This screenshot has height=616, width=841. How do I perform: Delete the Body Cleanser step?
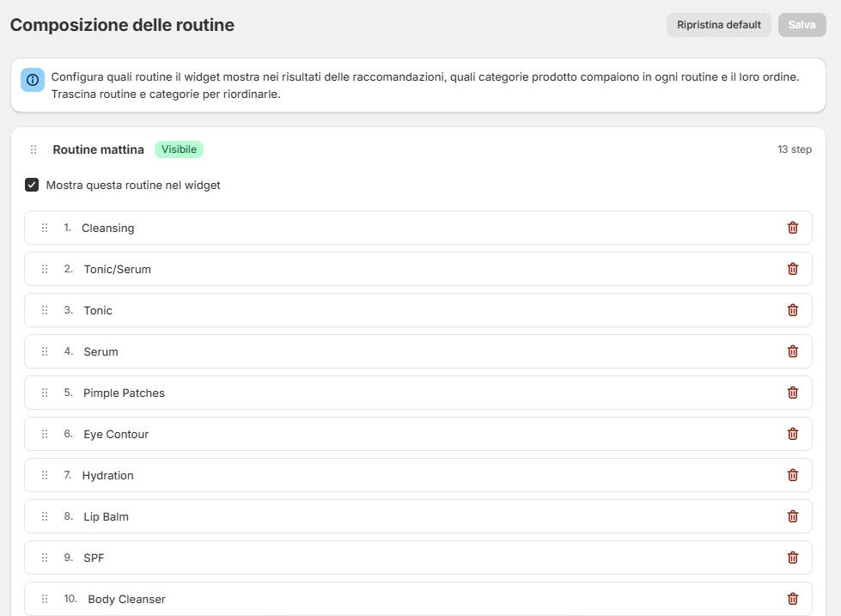coord(793,599)
